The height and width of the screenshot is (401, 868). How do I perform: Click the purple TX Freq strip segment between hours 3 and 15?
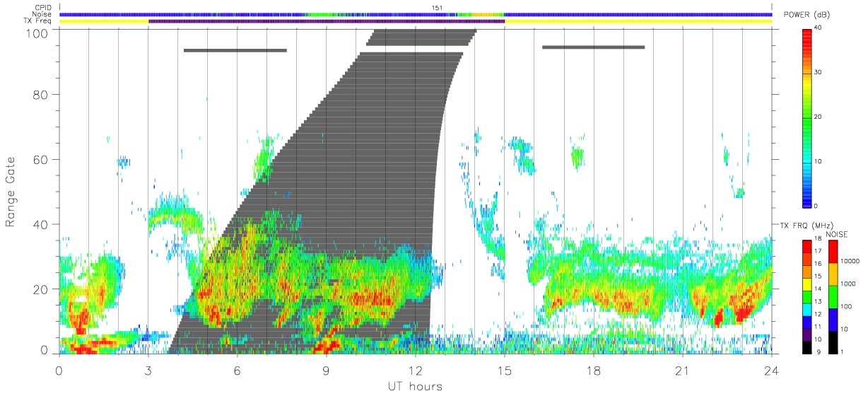pyautogui.click(x=327, y=21)
